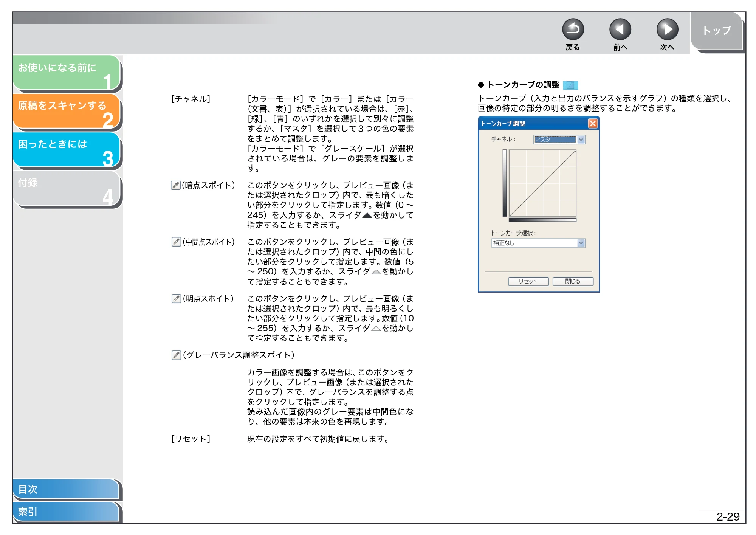Open the トップ tab
756x535 pixels.
717,31
